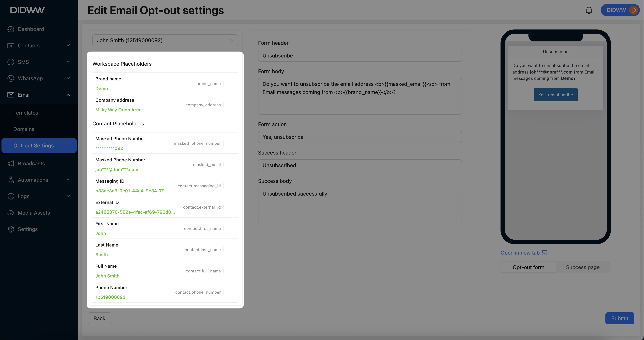This screenshot has height=340, width=644.
Task: Click the Broadcasts megaphone icon
Action: (x=11, y=163)
